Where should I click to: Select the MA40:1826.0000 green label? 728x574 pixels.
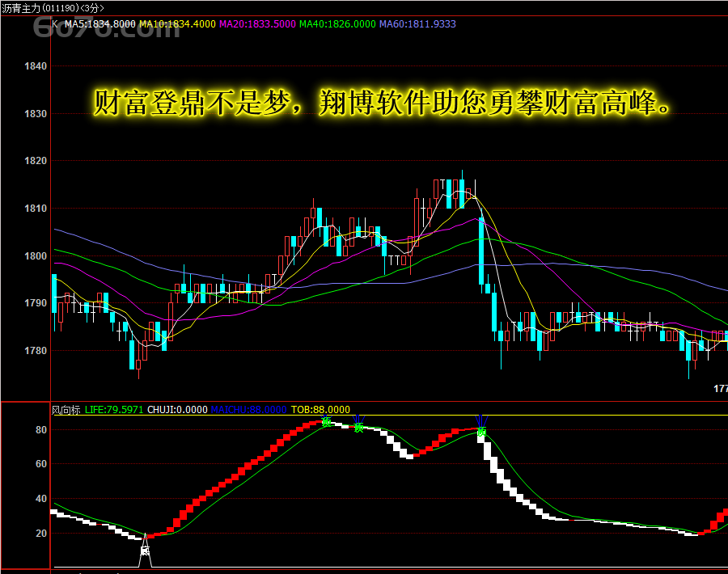pyautogui.click(x=337, y=24)
